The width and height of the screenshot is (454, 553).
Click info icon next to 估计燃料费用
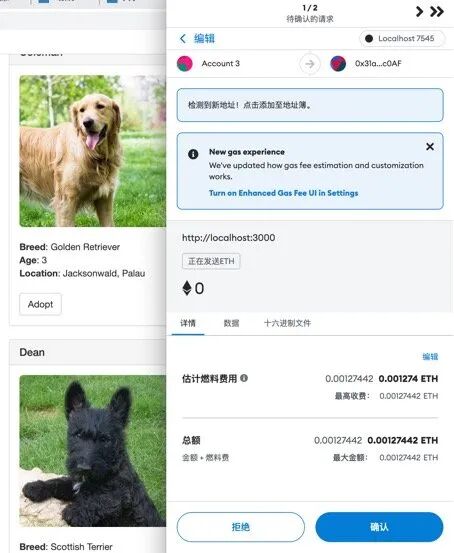point(244,378)
